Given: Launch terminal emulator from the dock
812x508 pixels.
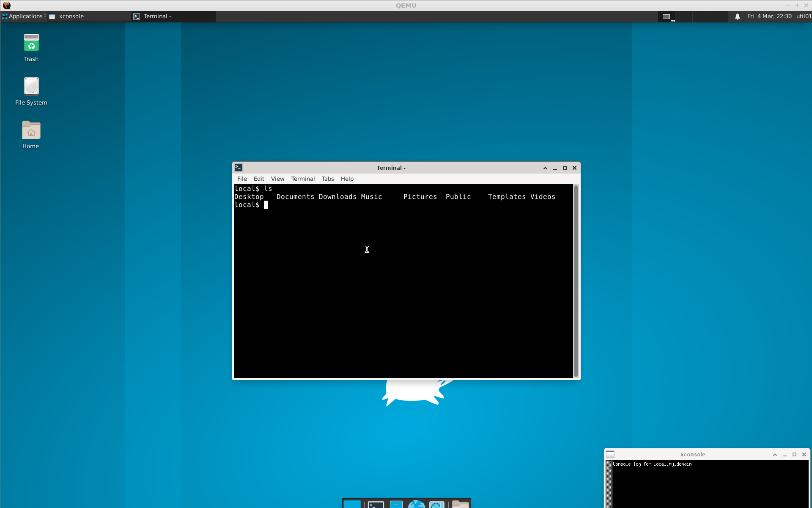Looking at the screenshot, I should click(376, 504).
